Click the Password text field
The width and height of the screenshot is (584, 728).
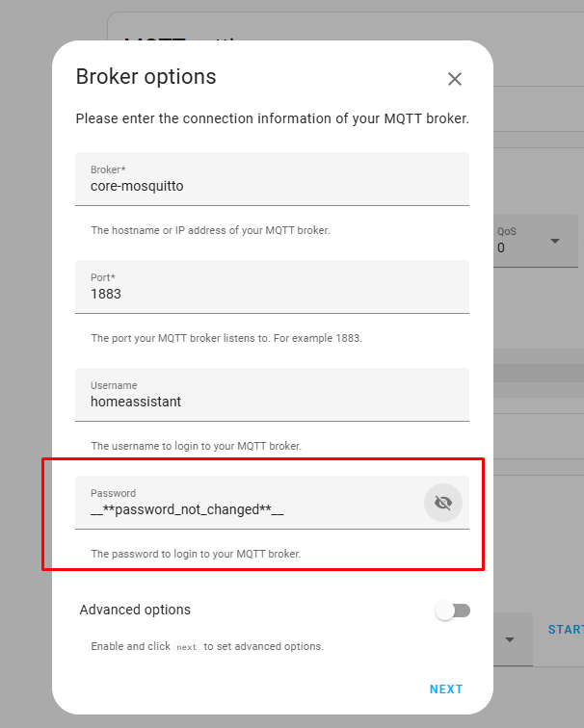coord(251,503)
